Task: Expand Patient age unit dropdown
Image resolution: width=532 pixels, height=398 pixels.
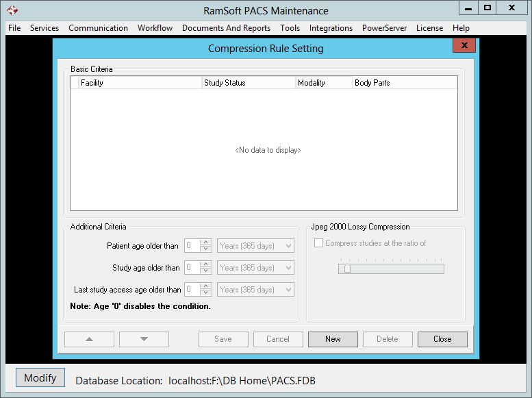Action: click(288, 246)
